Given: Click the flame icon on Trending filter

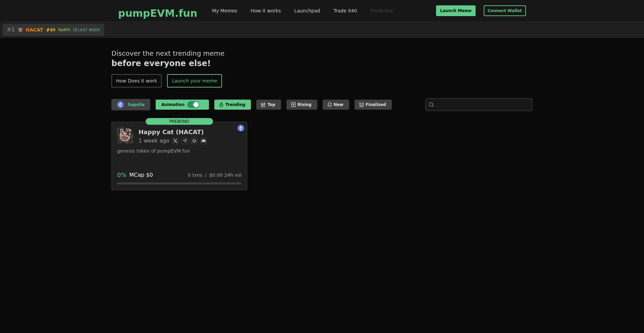Looking at the screenshot, I should click(221, 105).
